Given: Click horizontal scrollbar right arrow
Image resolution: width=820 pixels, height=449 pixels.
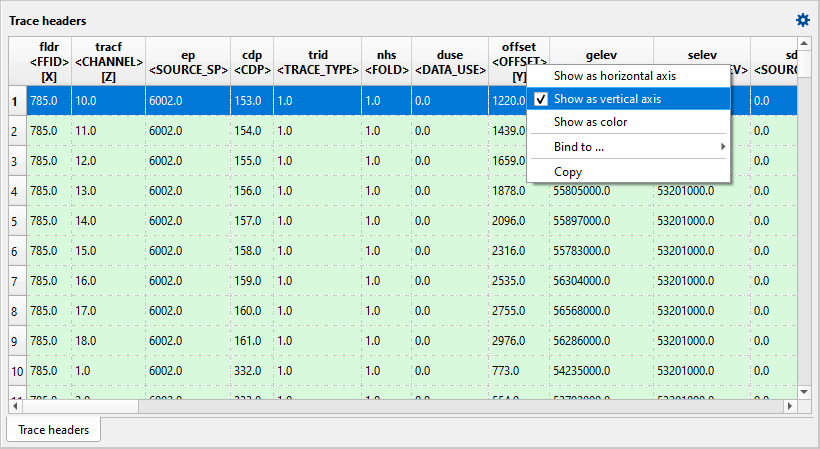Looking at the screenshot, I should tap(790, 406).
